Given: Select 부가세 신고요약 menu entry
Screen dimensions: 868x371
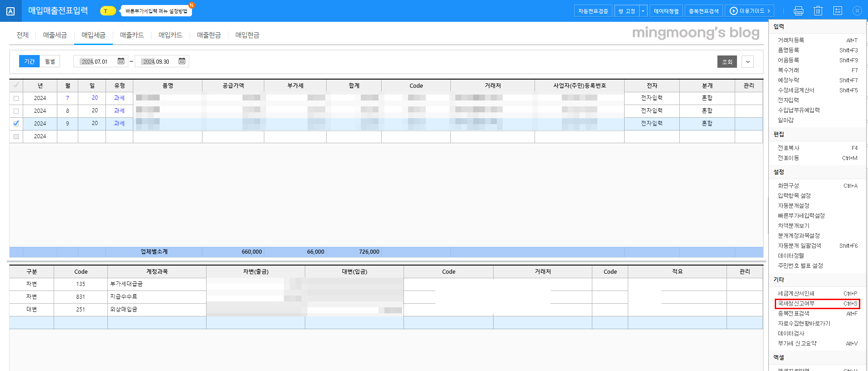Looking at the screenshot, I should pos(797,344).
